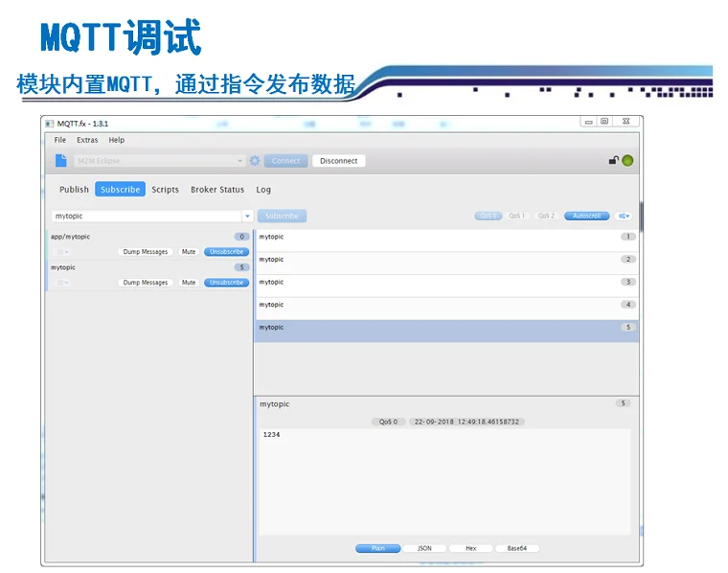Switch to the Scripts tab
Screen dimensions: 728x573
click(x=166, y=190)
